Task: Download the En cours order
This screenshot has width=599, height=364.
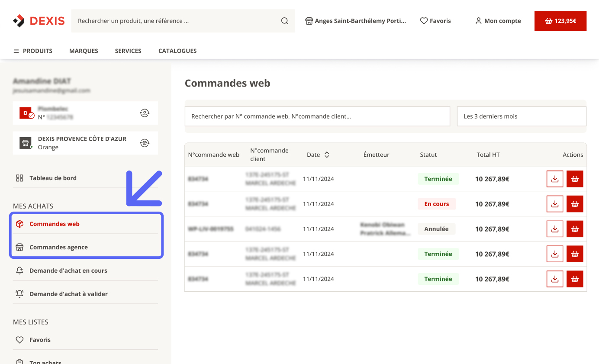Action: click(555, 204)
